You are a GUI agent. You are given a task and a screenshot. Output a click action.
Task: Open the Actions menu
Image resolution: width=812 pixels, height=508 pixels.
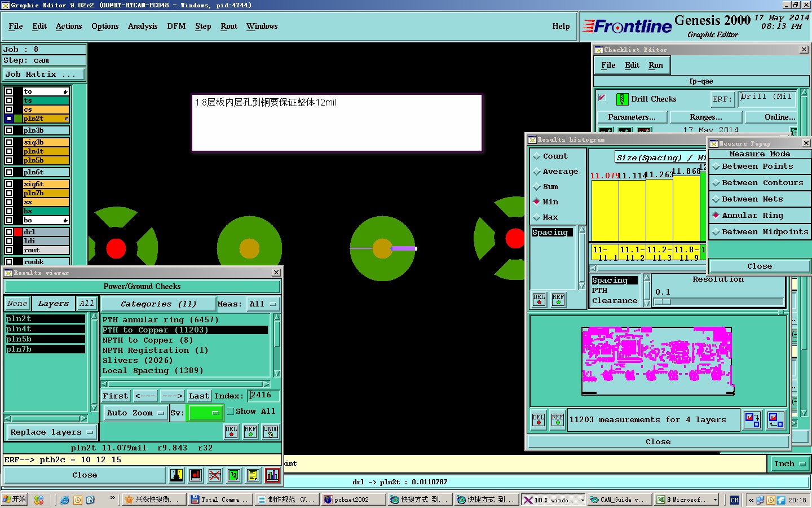(x=69, y=27)
